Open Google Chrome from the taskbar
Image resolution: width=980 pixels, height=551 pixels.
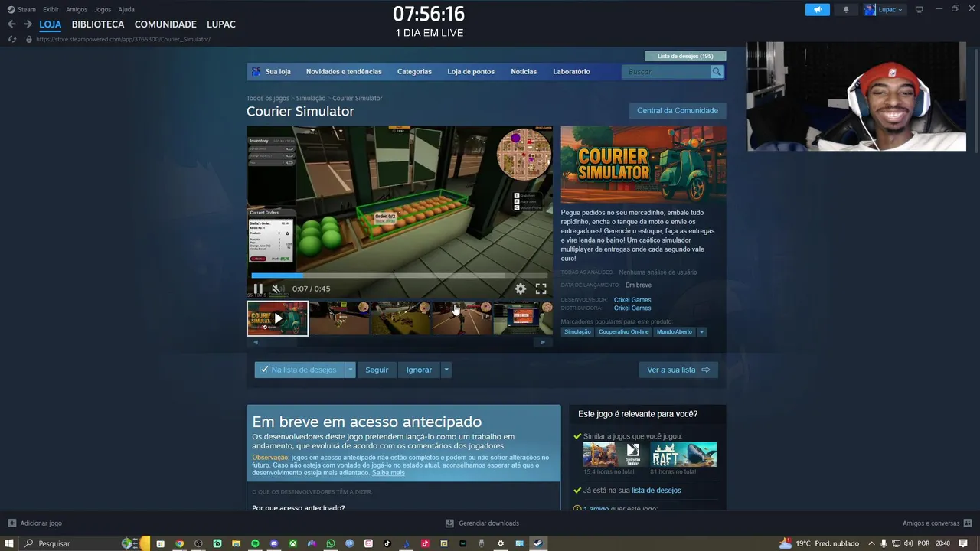179,543
